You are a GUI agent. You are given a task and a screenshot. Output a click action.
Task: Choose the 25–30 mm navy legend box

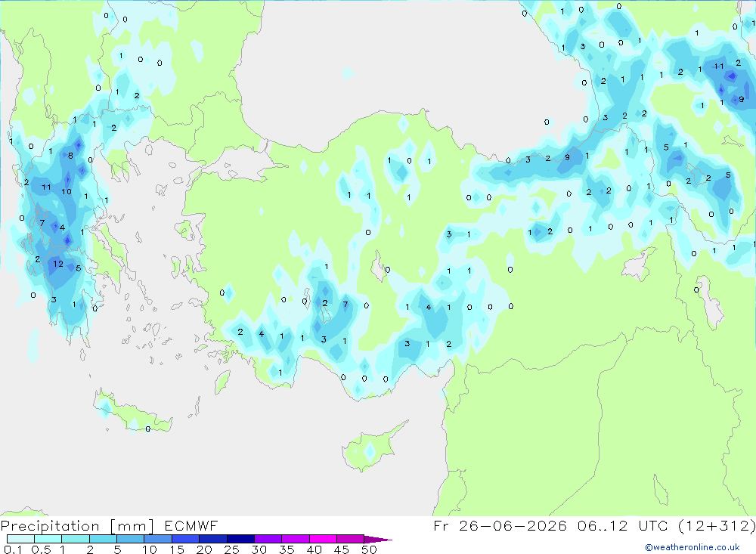click(240, 539)
